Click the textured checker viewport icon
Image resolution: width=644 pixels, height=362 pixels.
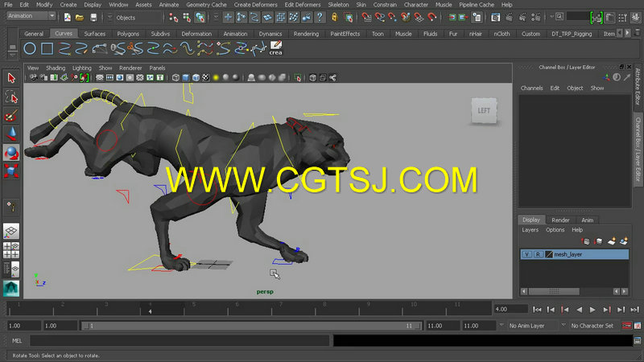click(x=206, y=77)
